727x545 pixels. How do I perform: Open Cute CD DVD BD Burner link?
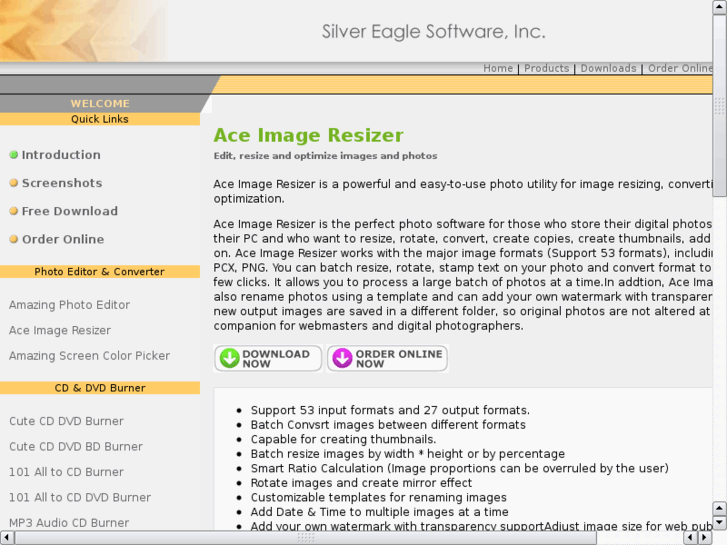click(76, 447)
